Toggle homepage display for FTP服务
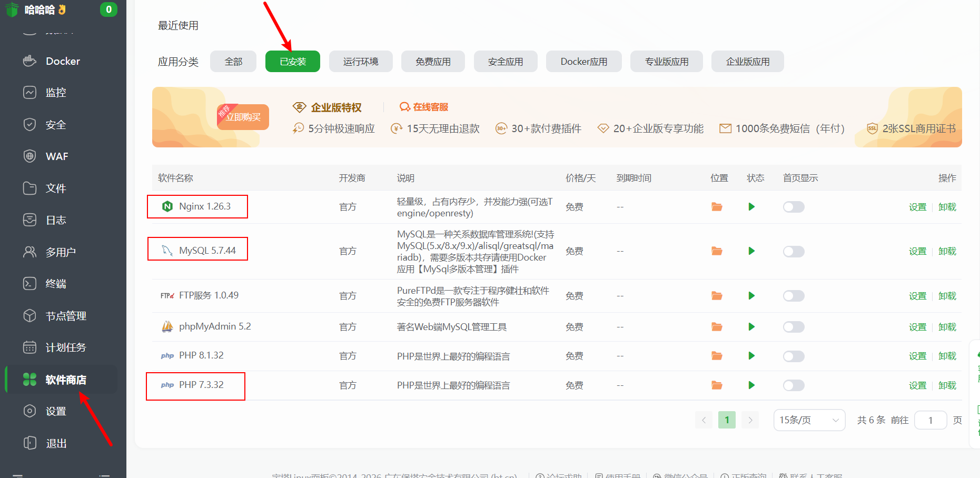This screenshot has width=980, height=478. 794,296
